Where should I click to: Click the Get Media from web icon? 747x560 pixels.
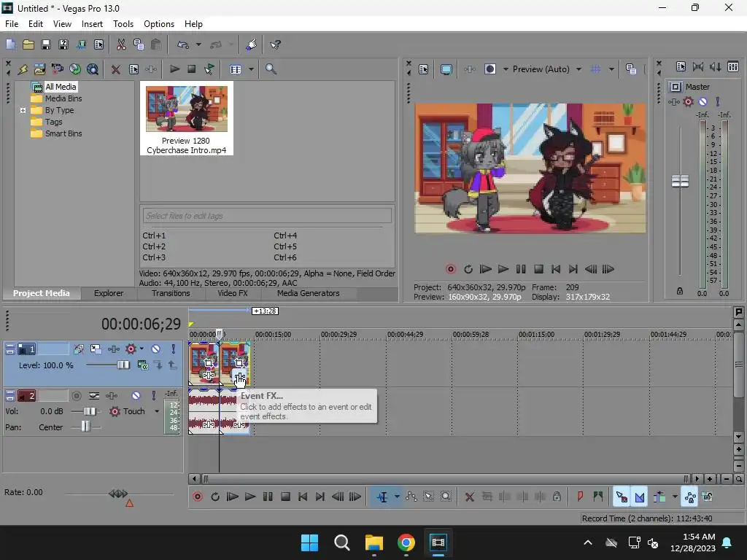pos(75,69)
